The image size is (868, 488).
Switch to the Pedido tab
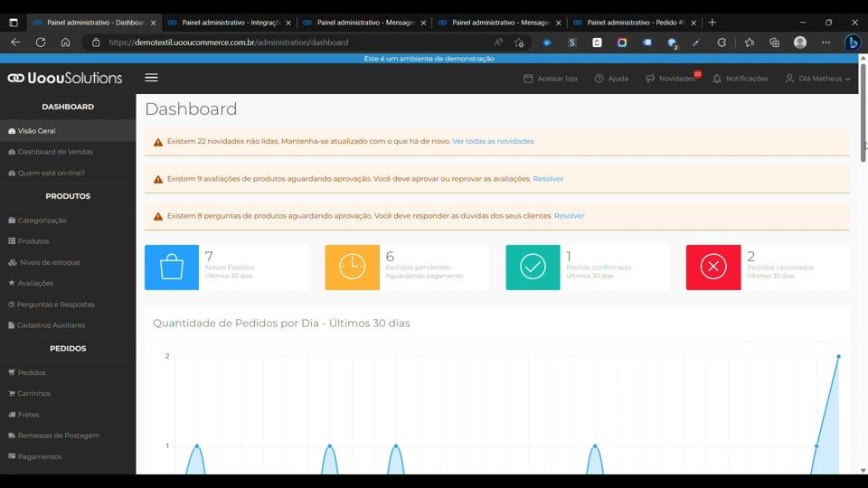tap(635, 23)
